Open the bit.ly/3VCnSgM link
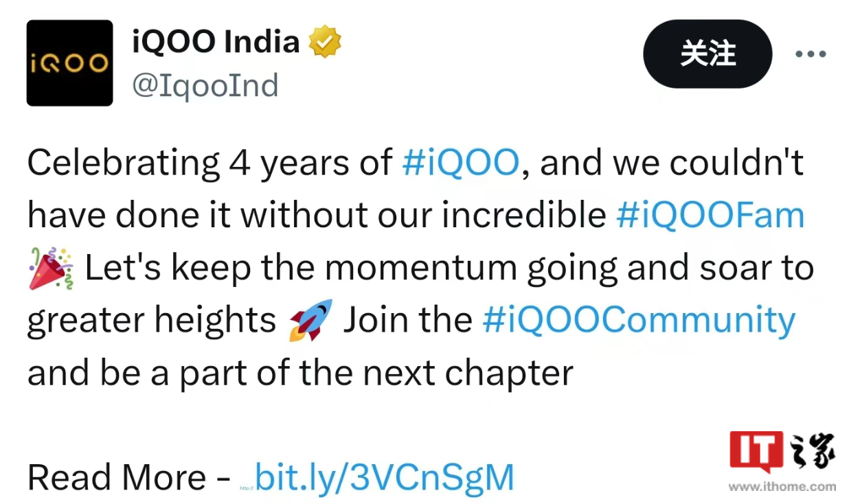Screen dimensions: 849x504 384,477
